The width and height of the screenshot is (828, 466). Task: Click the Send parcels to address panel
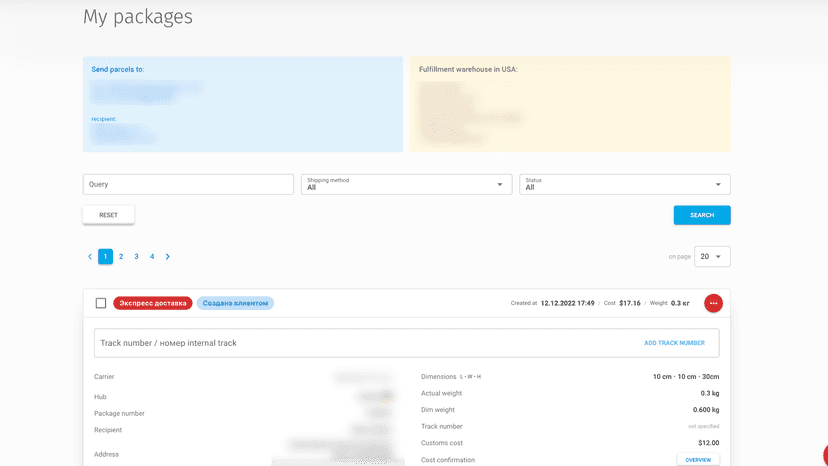[x=243, y=104]
